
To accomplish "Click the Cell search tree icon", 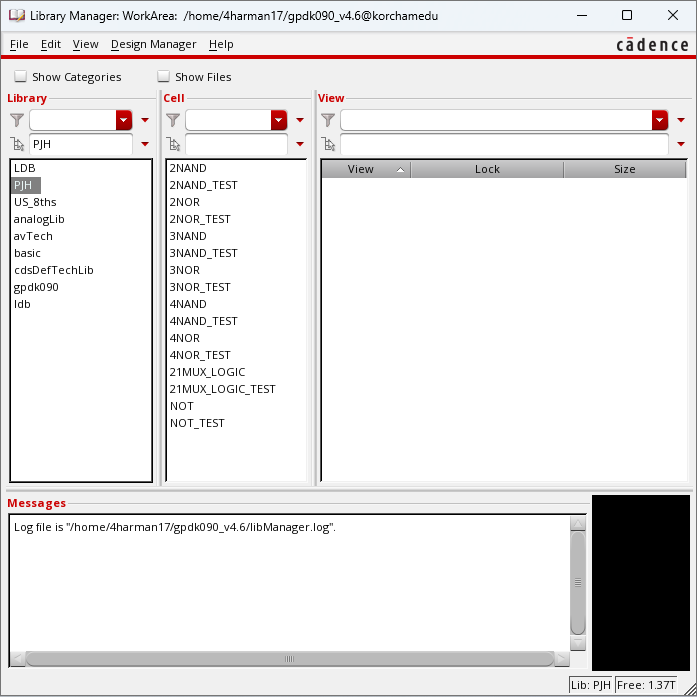I will tap(173, 144).
